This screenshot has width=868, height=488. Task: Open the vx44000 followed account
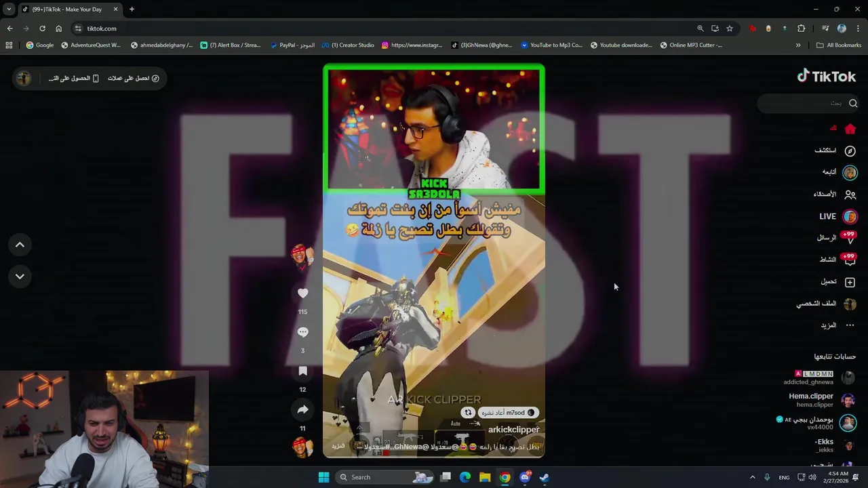click(817, 423)
